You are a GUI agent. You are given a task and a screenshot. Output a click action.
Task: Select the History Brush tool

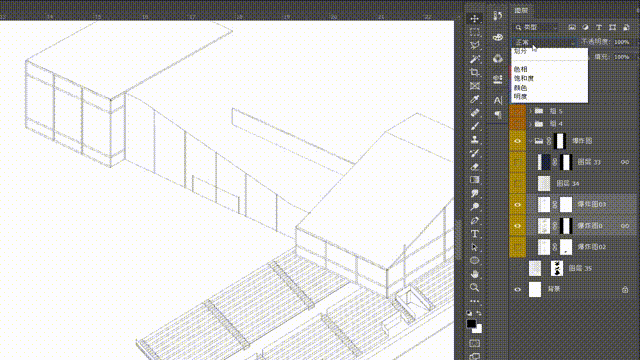pyautogui.click(x=474, y=153)
